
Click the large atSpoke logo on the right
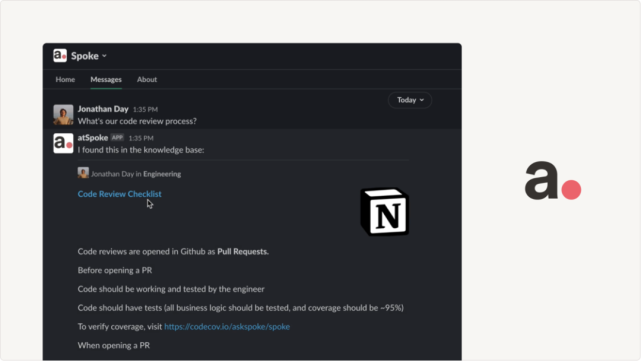[x=553, y=180]
